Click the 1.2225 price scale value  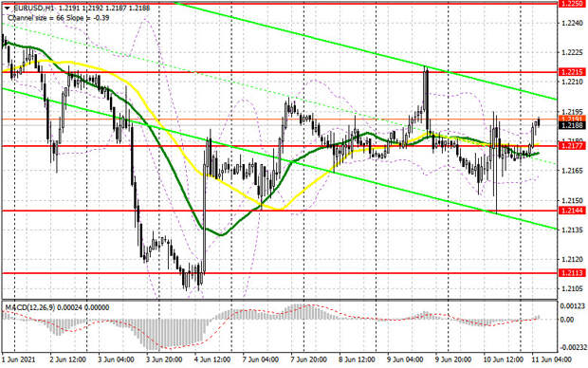(x=572, y=52)
